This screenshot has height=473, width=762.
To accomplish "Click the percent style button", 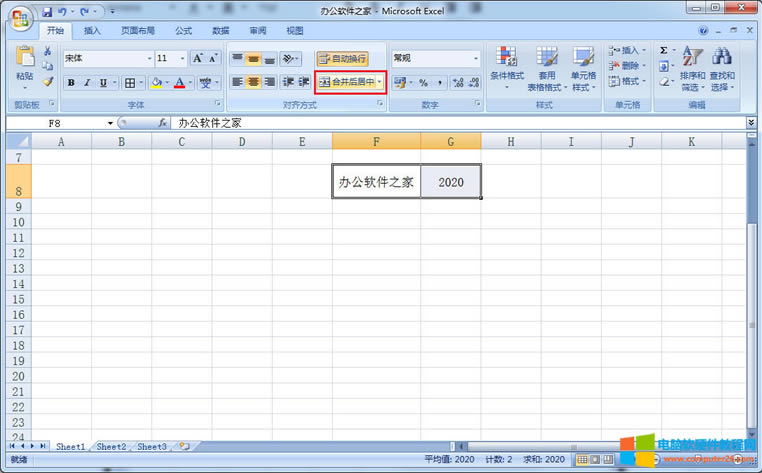I will (x=423, y=83).
